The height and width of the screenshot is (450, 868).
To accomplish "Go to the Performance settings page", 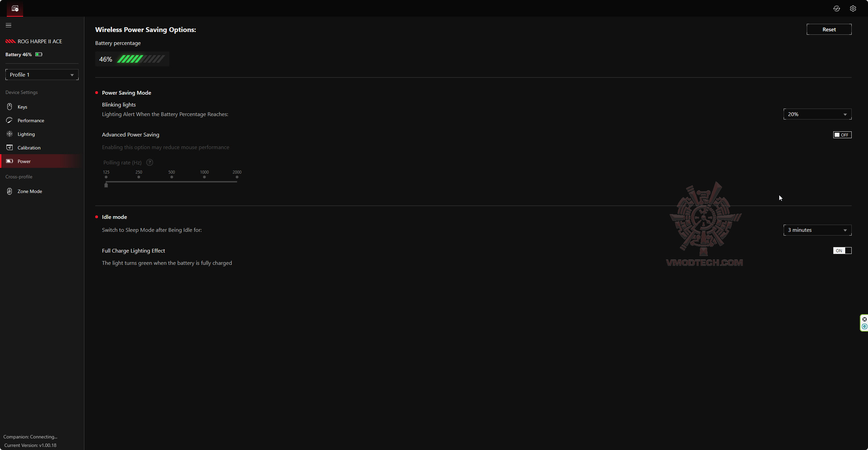I will click(x=31, y=120).
